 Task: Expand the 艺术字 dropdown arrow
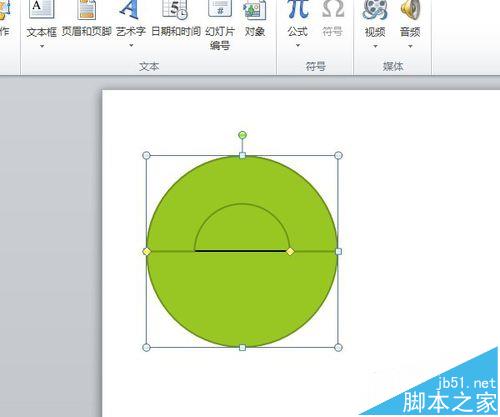131,45
